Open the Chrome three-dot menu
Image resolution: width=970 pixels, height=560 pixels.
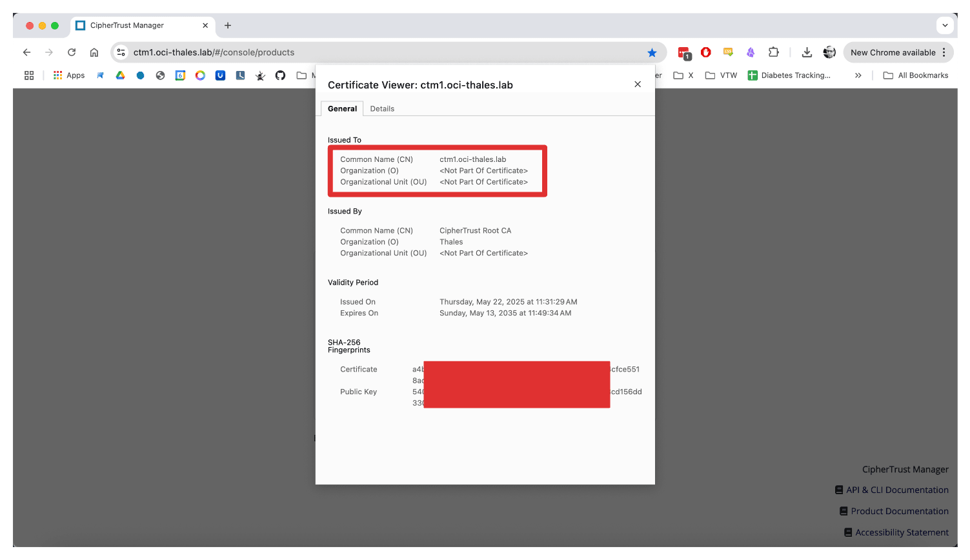[944, 52]
